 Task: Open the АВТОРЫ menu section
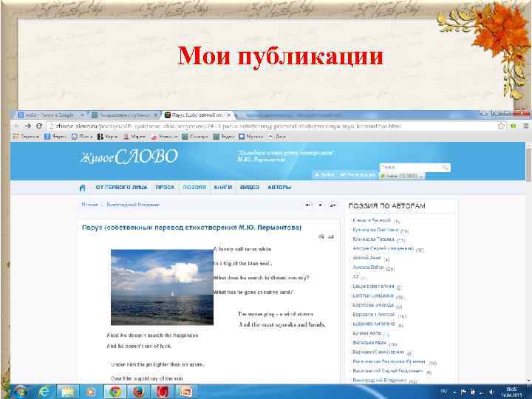click(x=279, y=187)
